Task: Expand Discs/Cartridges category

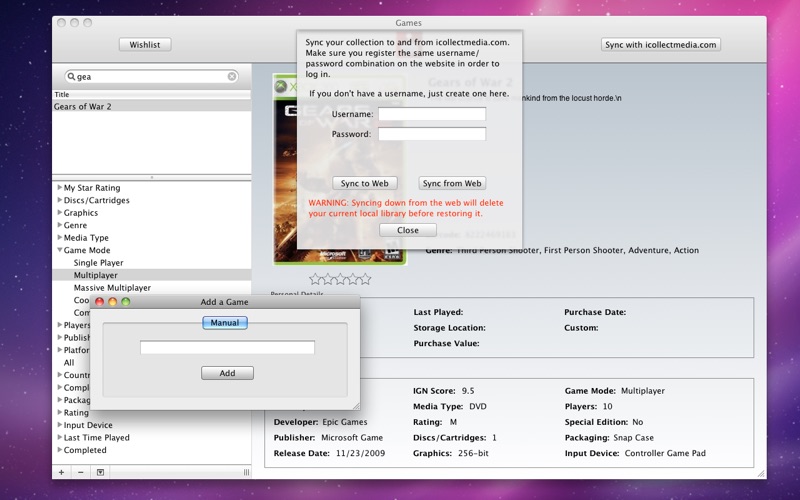Action: tap(60, 200)
